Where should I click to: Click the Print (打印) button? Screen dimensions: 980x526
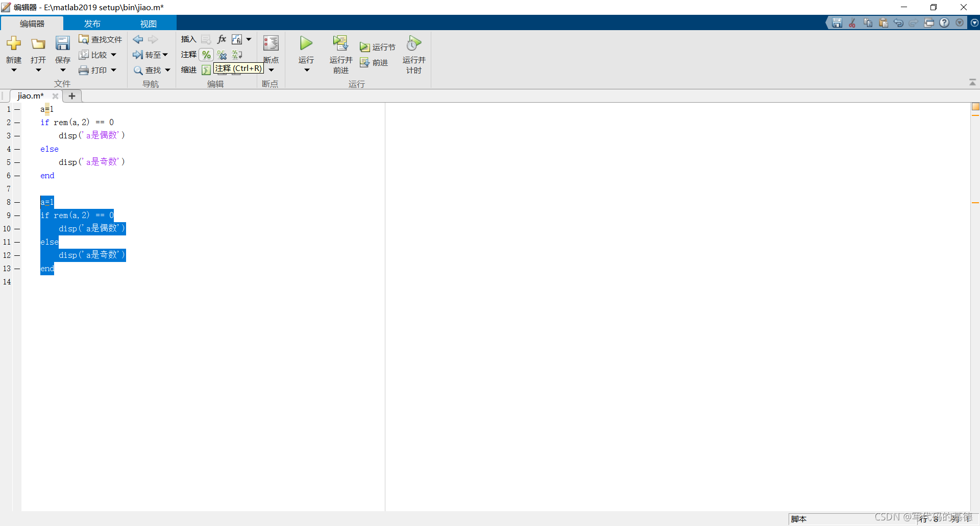pyautogui.click(x=93, y=70)
